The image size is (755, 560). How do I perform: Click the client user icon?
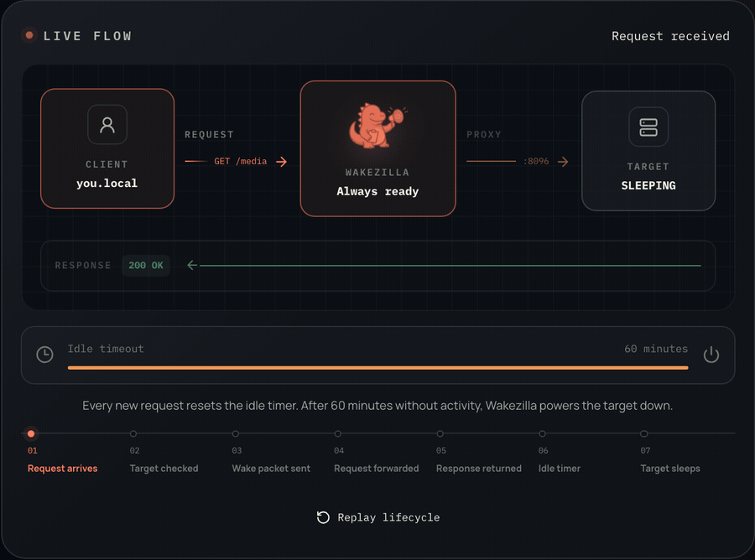tap(107, 125)
